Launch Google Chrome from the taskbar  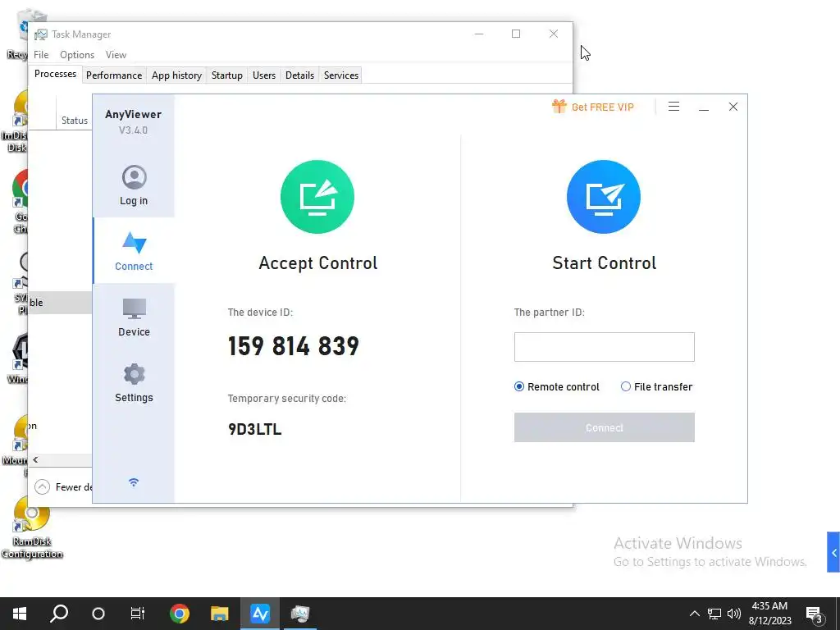(180, 614)
